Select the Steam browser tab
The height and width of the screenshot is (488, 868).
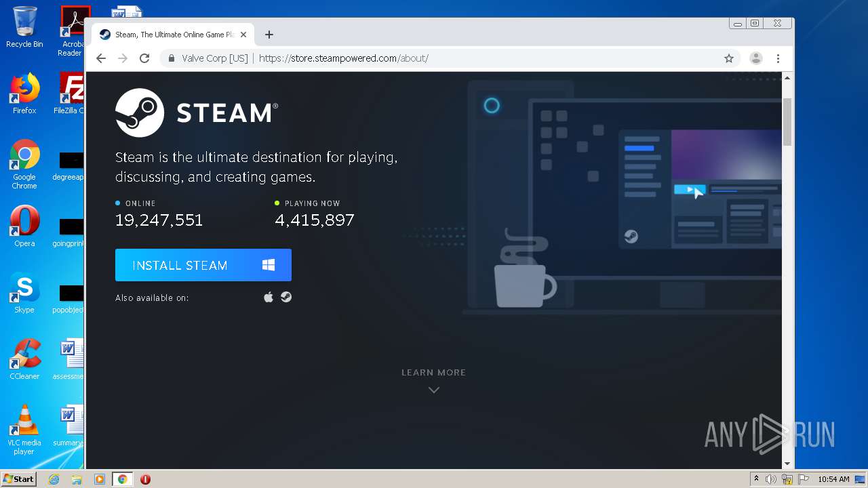pos(173,35)
